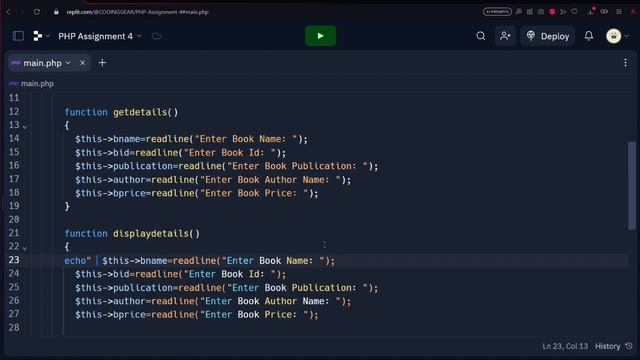Click the AI Prompts extension pill
640x360 pixels.
point(497,12)
